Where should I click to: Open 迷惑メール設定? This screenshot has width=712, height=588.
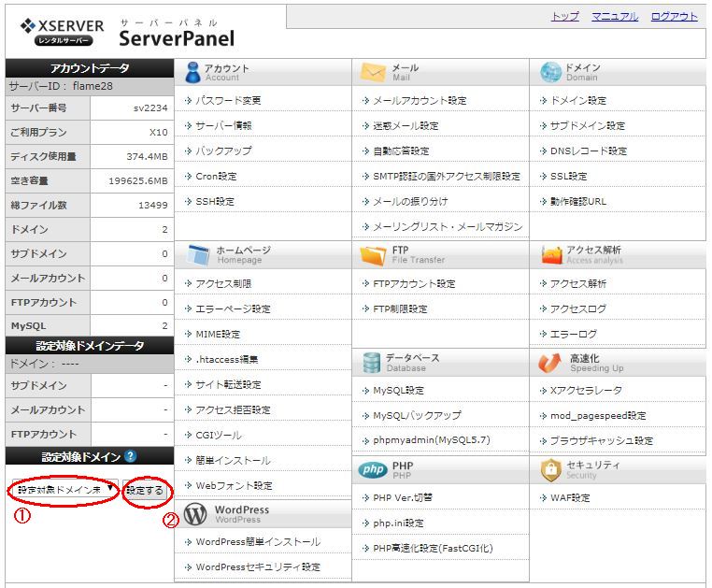point(406,125)
